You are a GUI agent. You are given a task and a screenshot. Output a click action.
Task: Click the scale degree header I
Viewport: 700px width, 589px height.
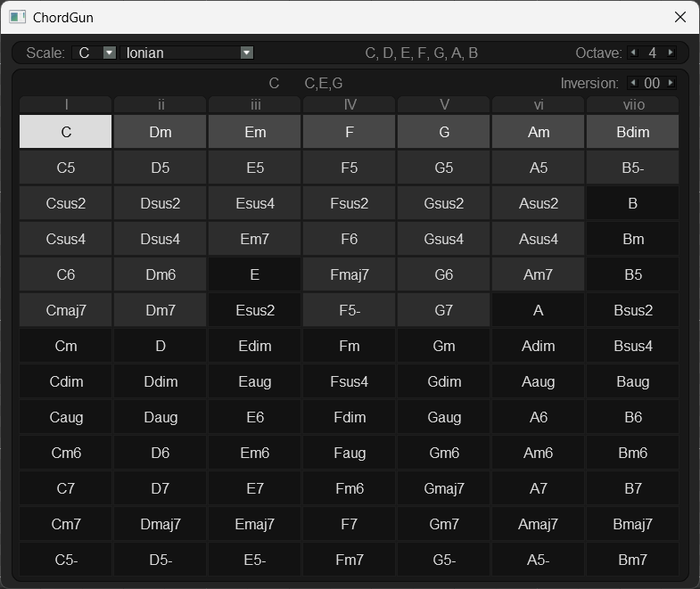click(66, 105)
